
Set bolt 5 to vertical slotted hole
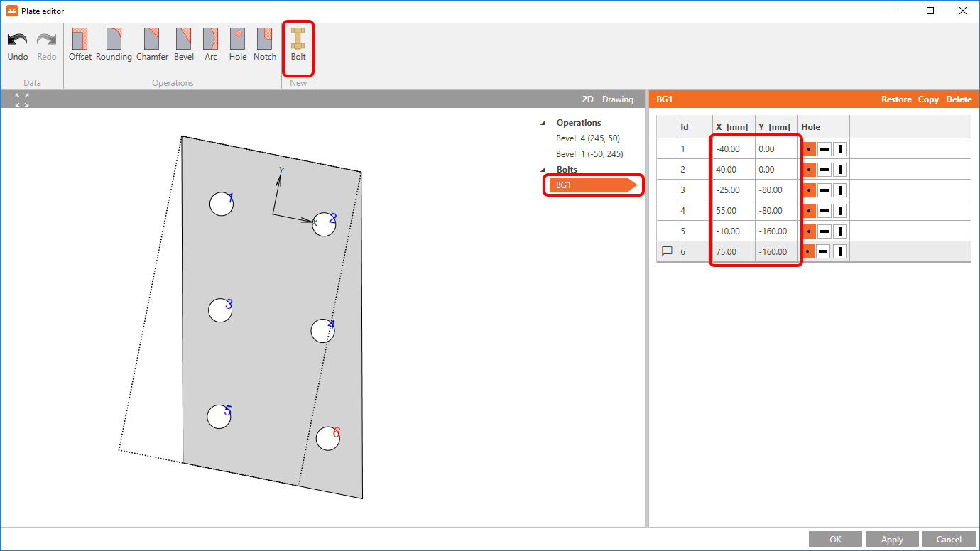(840, 231)
